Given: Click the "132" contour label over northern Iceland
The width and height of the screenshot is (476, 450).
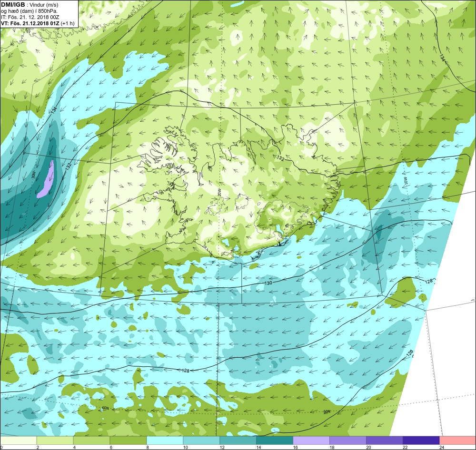Looking at the screenshot, I should (280, 158).
